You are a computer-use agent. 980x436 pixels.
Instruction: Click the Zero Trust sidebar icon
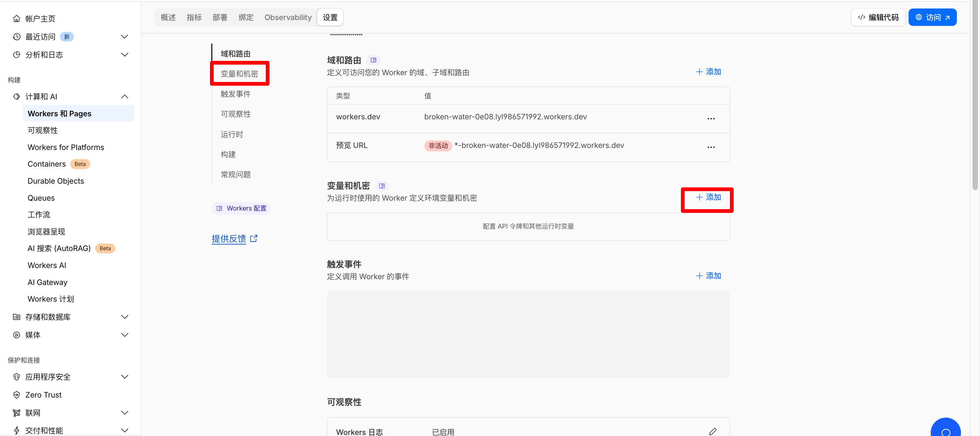pyautogui.click(x=16, y=395)
